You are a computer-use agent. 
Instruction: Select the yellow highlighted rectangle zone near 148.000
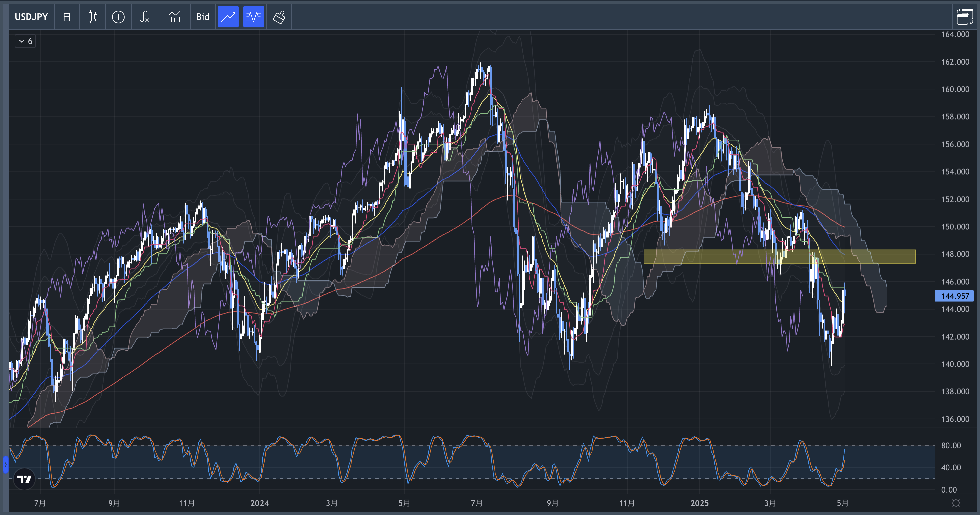(x=780, y=256)
